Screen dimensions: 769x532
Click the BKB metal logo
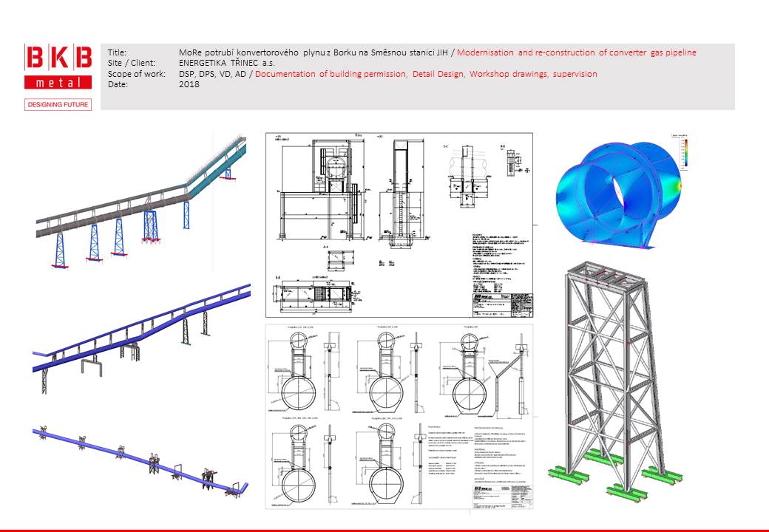coord(58,66)
